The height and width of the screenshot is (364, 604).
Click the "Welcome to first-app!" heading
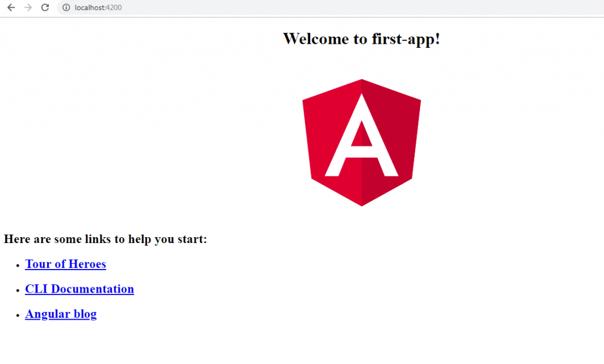point(361,39)
